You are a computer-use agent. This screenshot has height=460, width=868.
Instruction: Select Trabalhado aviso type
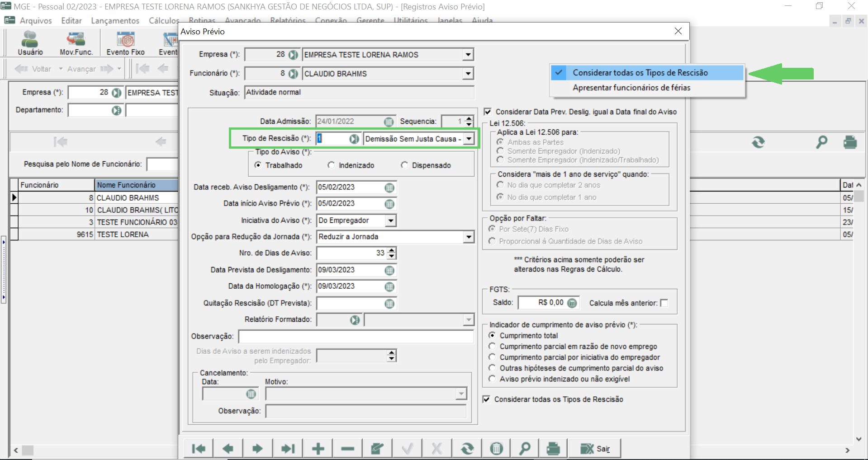click(x=258, y=165)
